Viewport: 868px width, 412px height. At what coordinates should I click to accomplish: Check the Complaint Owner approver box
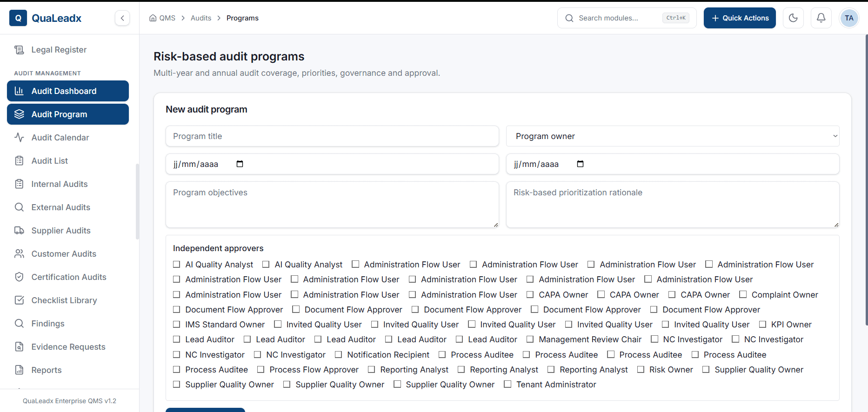click(x=743, y=295)
